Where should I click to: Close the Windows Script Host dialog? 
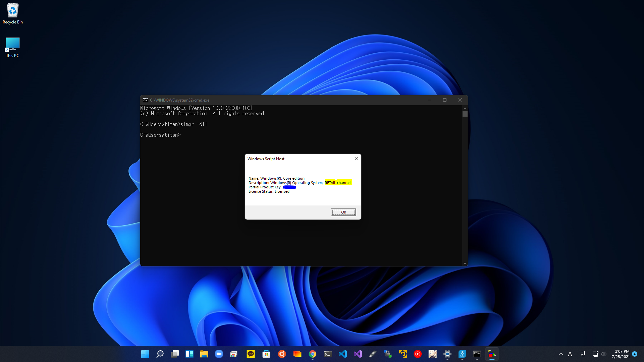356,159
